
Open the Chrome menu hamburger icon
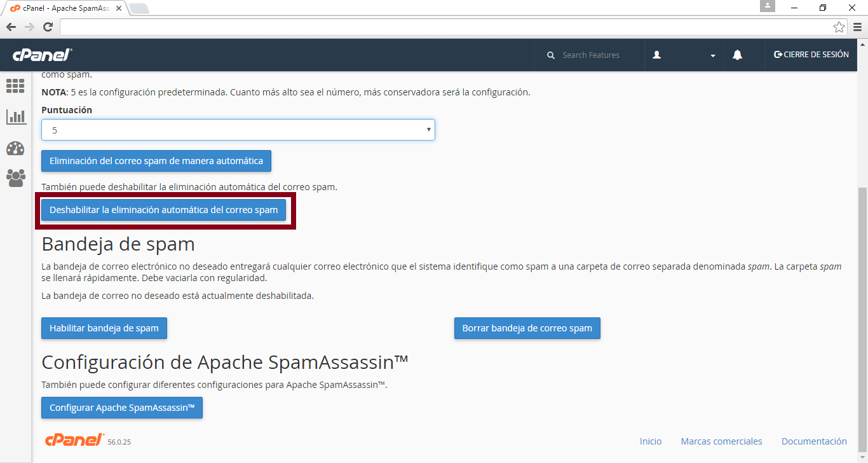pos(857,27)
